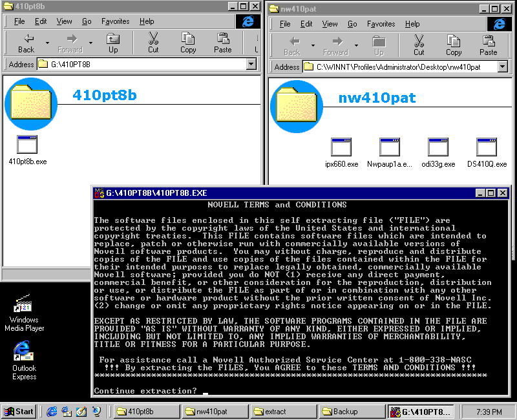
Task: Open File menu in nw410pat window
Action: point(285,24)
